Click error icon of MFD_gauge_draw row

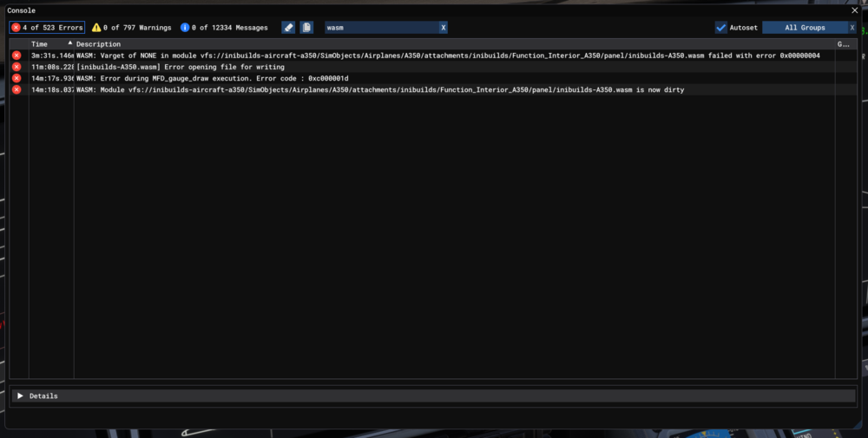16,78
